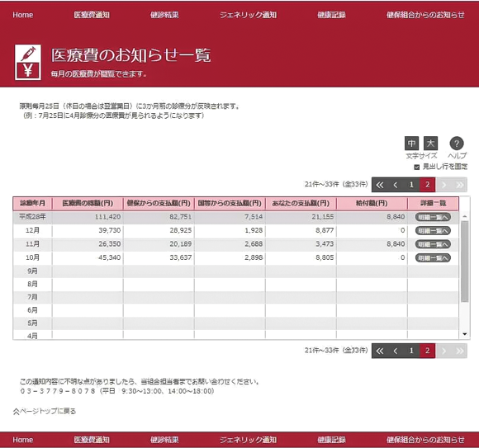Open 健保組合からのお知らせ in footer navigation
479x448 pixels.
point(425,440)
